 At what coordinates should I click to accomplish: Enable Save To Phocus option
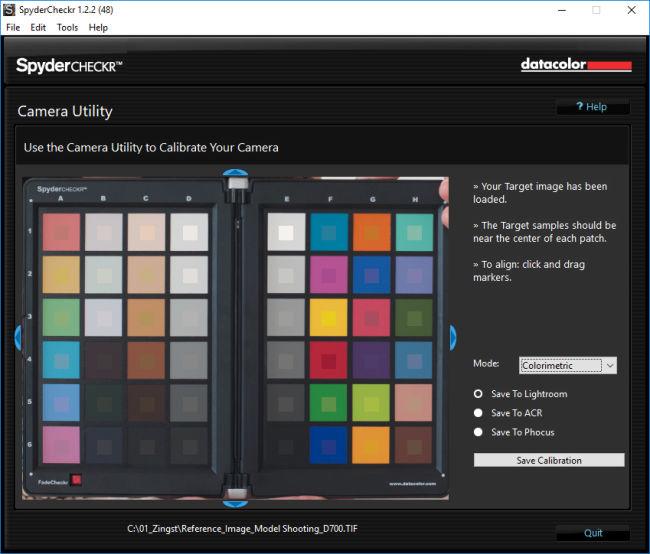tap(479, 432)
